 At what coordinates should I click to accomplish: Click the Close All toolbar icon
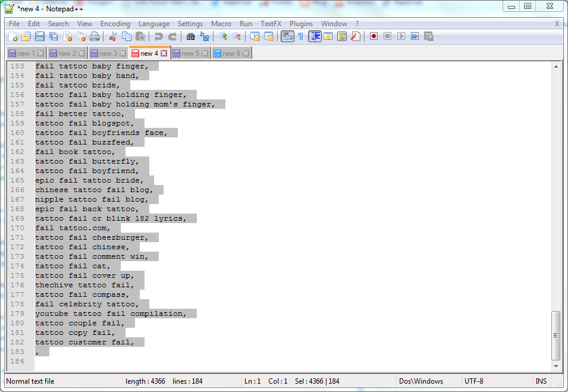point(81,36)
